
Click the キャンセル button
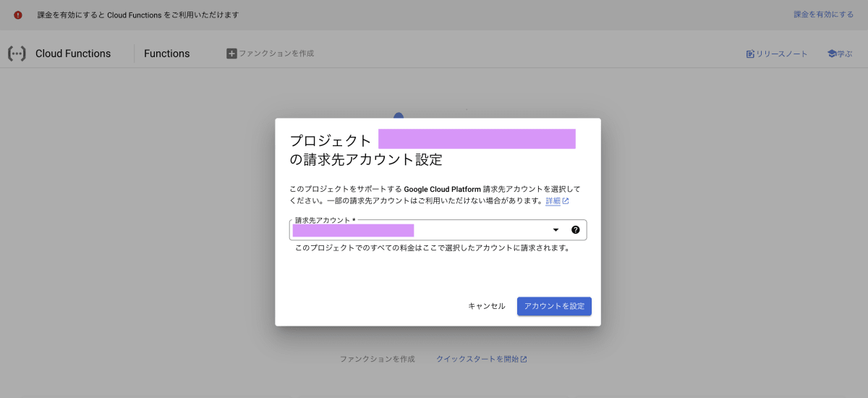[487, 306]
